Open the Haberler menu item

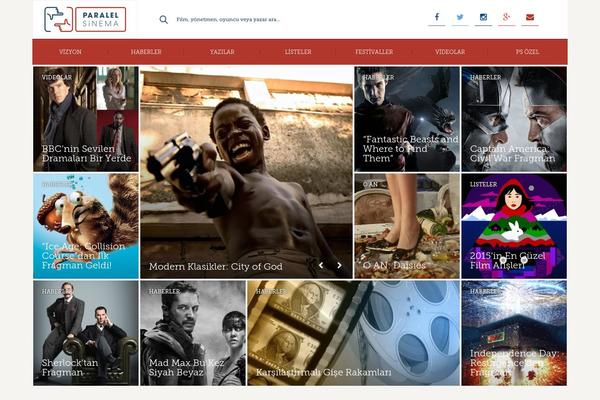click(x=146, y=52)
